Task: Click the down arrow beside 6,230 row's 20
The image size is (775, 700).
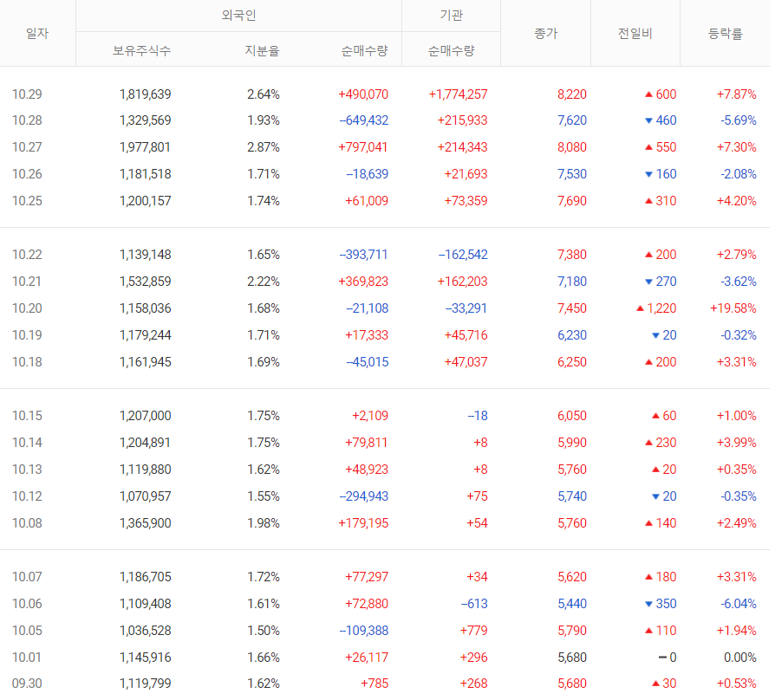Action: pyautogui.click(x=656, y=335)
